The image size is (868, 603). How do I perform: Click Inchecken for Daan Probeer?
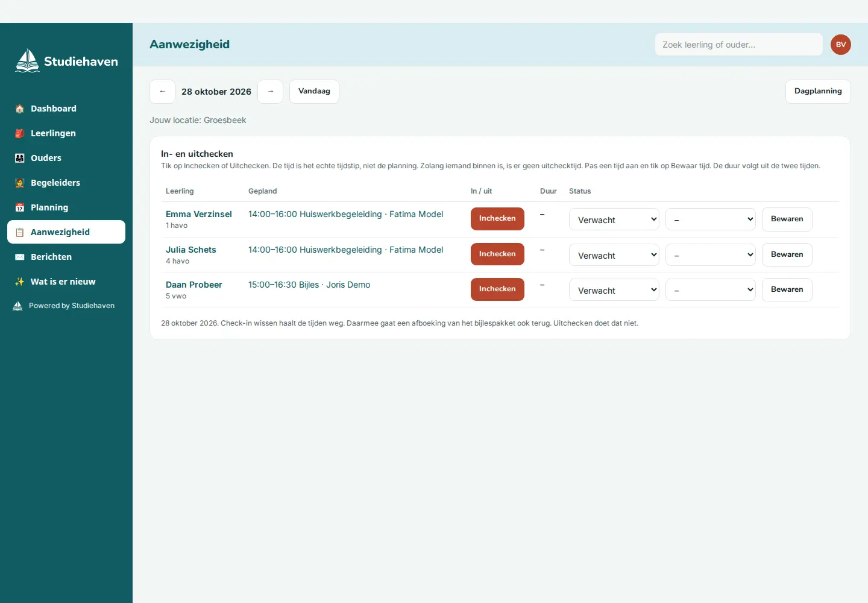point(497,289)
